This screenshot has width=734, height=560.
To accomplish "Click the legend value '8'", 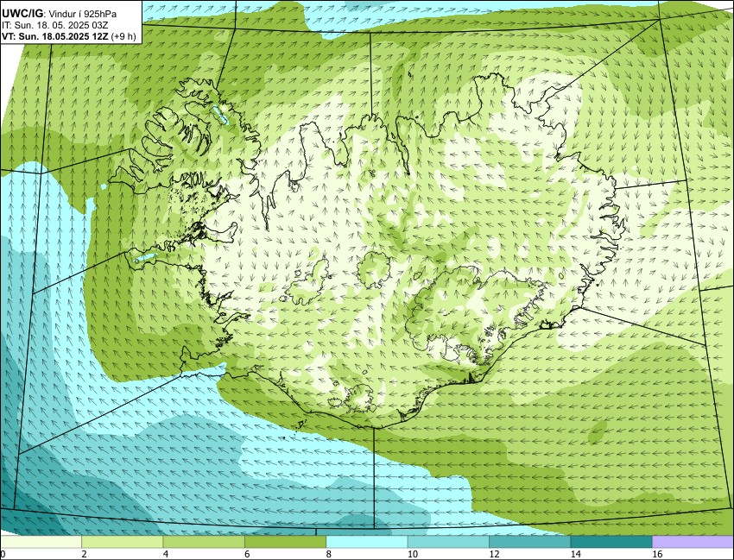I will [x=329, y=554].
